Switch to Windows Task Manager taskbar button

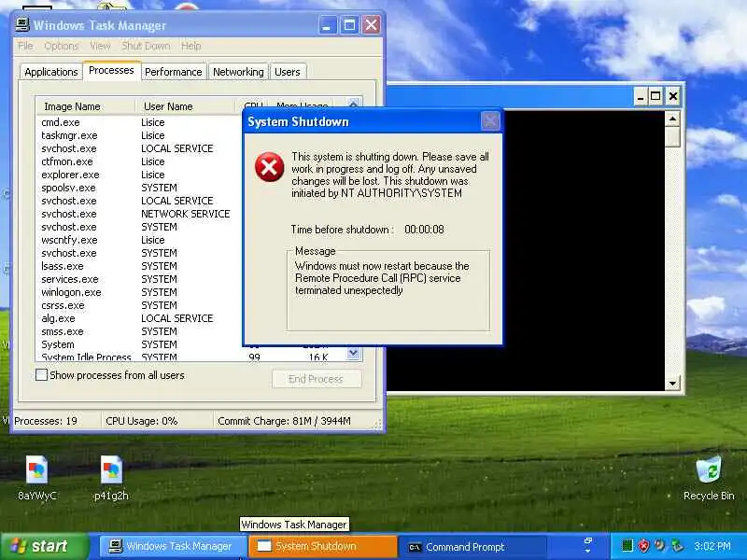173,546
